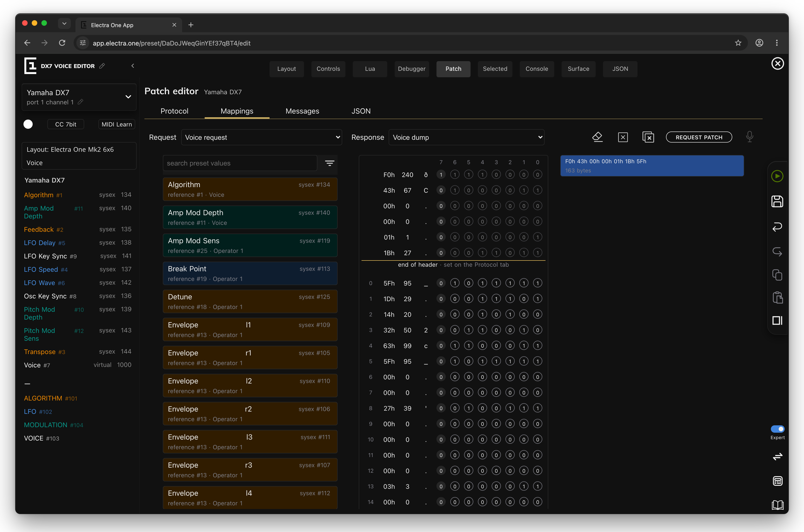Switch to the Messages subtab
This screenshot has width=804, height=532.
click(x=302, y=111)
